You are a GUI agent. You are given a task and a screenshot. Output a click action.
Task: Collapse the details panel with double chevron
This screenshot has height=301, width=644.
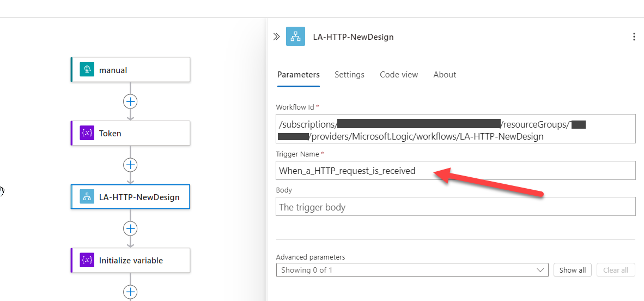(276, 37)
